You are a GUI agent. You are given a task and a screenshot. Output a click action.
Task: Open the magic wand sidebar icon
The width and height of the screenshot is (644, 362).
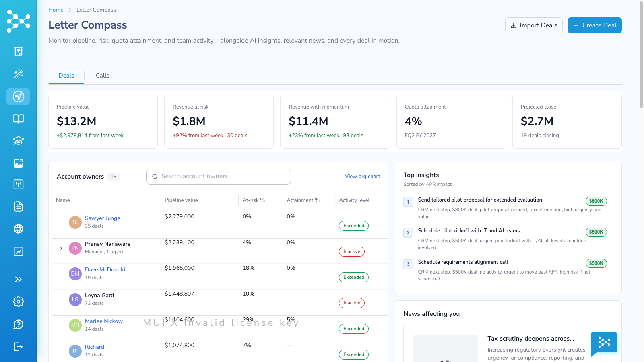18,74
